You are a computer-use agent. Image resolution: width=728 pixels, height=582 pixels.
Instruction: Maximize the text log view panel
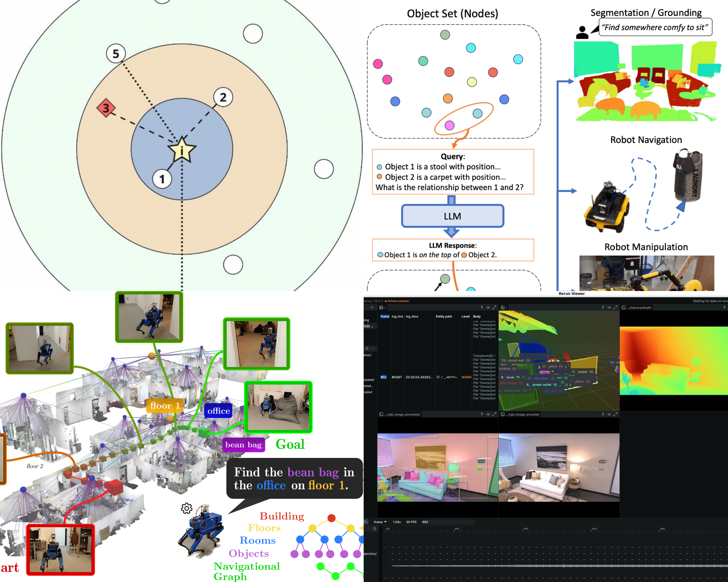[494, 308]
